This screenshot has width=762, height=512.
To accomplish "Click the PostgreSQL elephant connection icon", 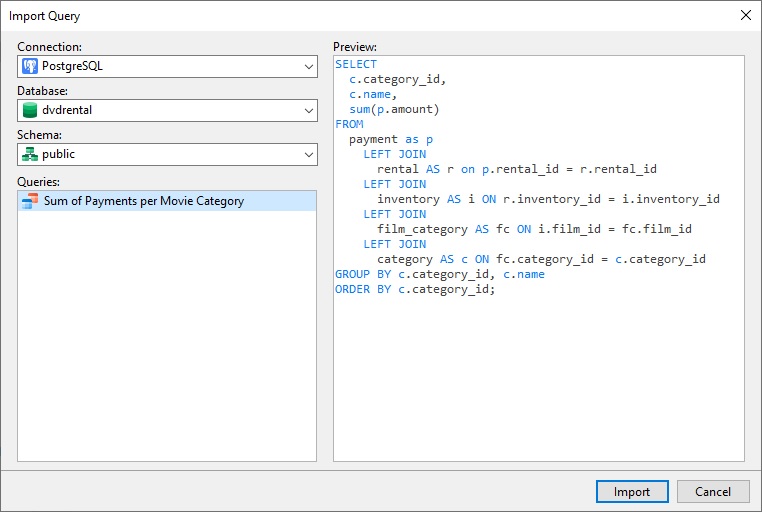I will coord(30,66).
